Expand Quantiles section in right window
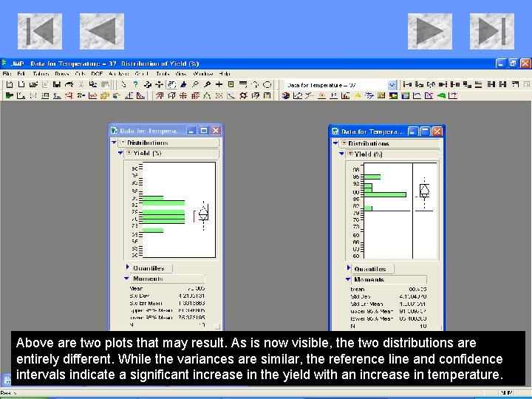 click(x=349, y=268)
